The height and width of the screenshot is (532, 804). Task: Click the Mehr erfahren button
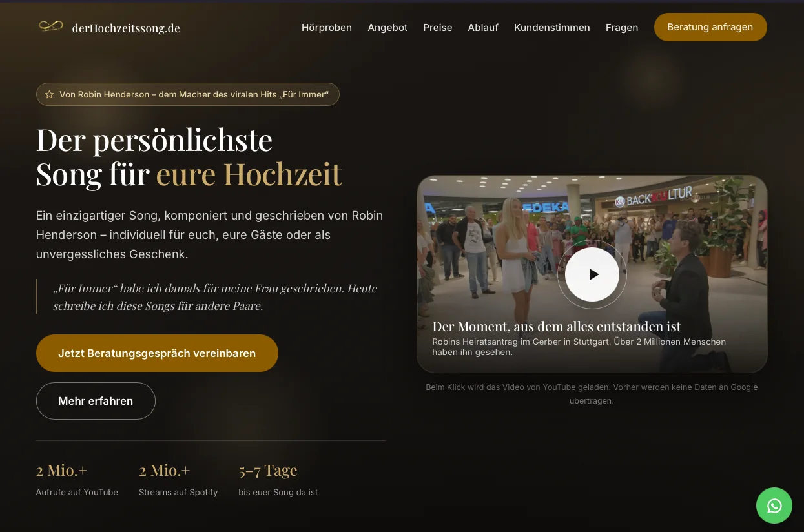click(96, 401)
